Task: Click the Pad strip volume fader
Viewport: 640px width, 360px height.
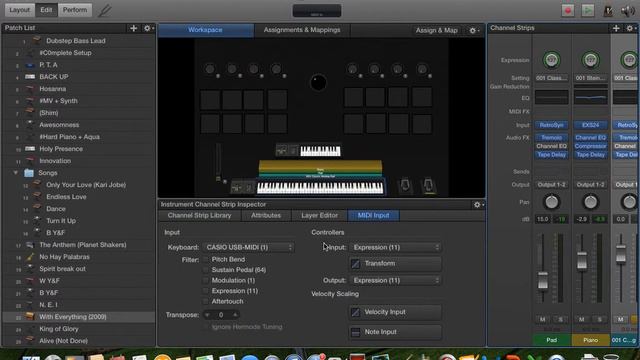Action: pos(542,280)
